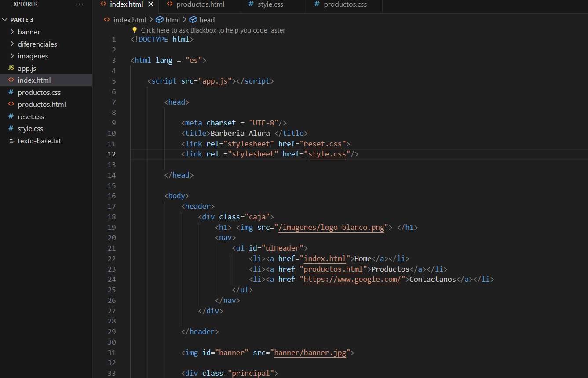Click the html element in the breadcrumb
Screen dimensions: 588x378
[173, 20]
